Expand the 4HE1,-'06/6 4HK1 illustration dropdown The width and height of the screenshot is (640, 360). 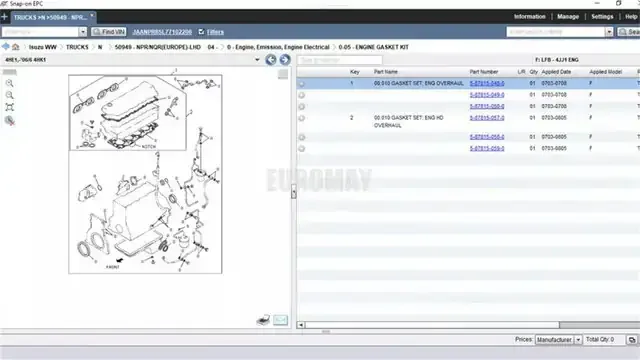click(x=257, y=60)
